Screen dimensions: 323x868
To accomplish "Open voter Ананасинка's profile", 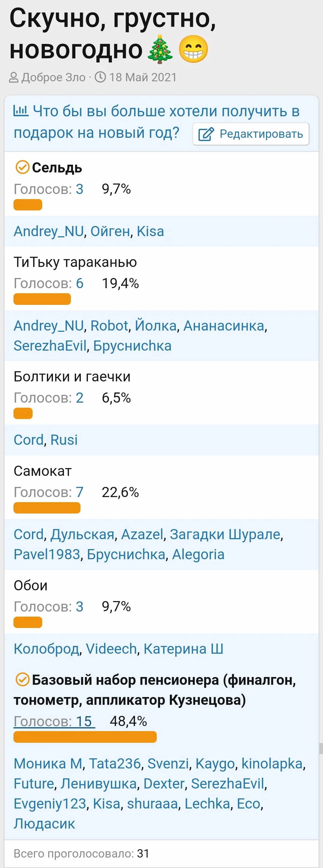I will (223, 326).
